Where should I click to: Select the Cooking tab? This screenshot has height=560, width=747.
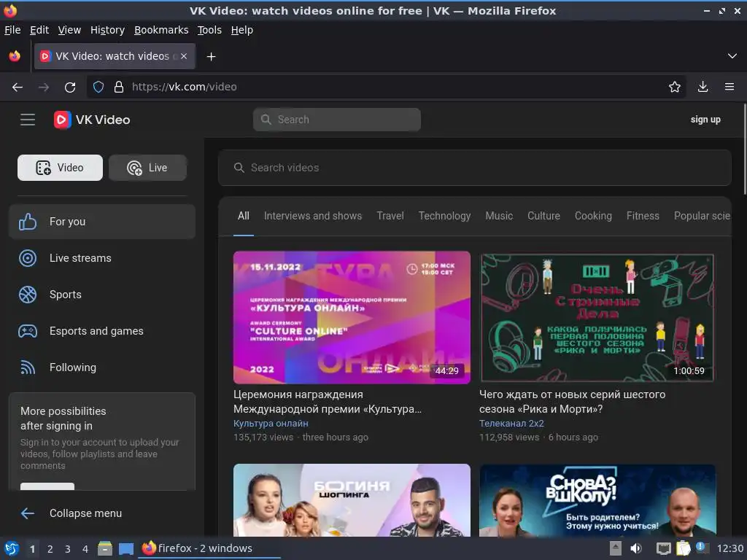(x=593, y=216)
